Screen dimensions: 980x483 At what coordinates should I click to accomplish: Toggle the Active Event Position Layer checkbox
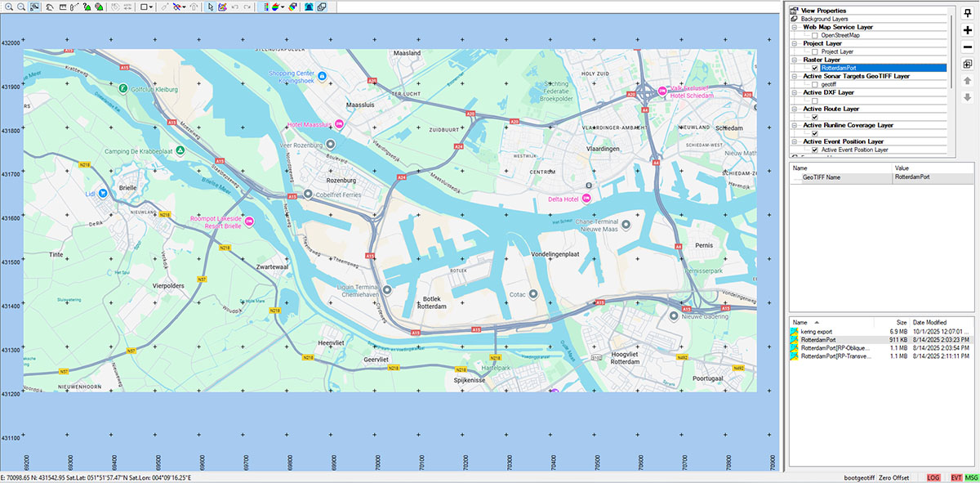815,150
